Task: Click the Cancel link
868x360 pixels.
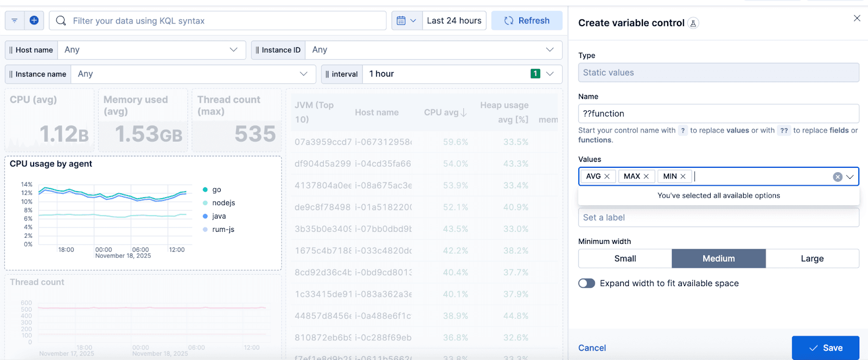Action: pos(592,348)
